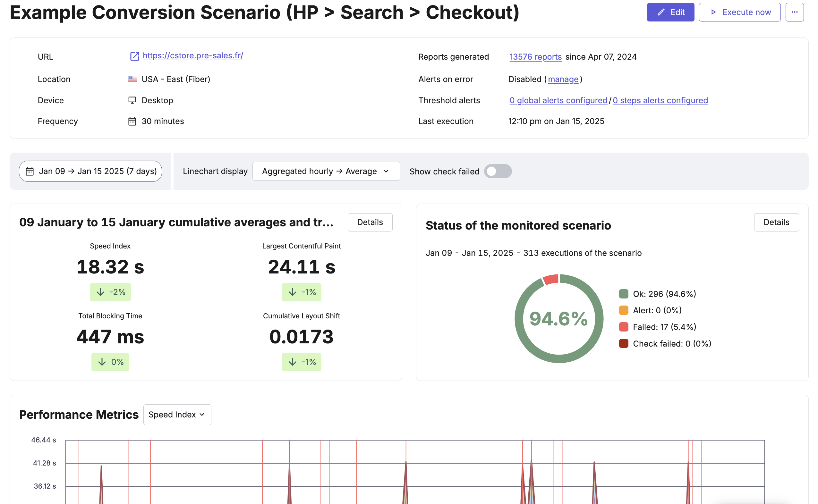This screenshot has width=818, height=504.
Task: Click the 46.44 s chart axis label
Action: tap(44, 440)
